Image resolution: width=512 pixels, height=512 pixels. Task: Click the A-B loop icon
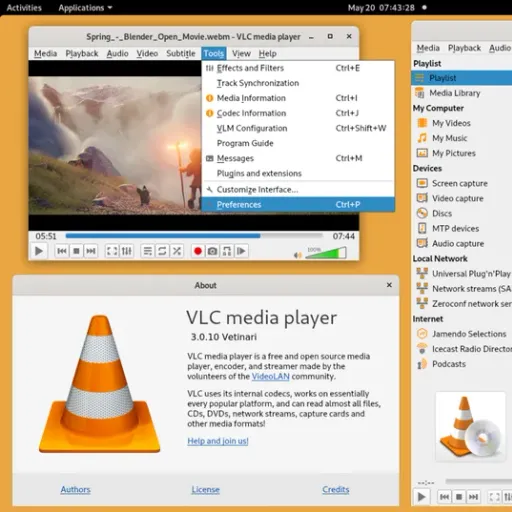(x=227, y=251)
